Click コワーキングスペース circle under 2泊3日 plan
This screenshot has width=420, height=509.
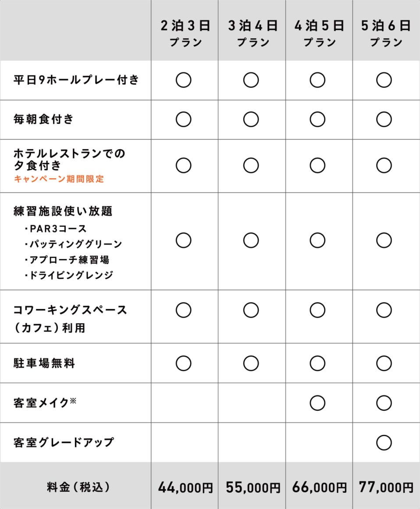coord(183,310)
